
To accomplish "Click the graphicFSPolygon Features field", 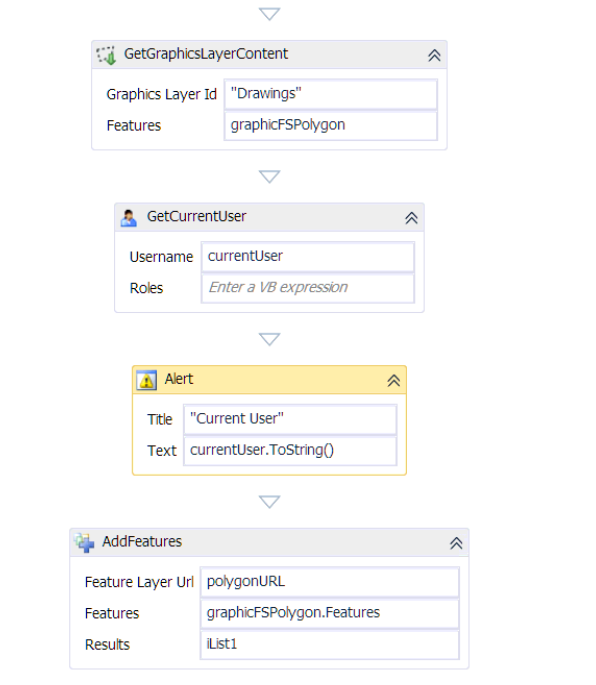I will coord(331,126).
